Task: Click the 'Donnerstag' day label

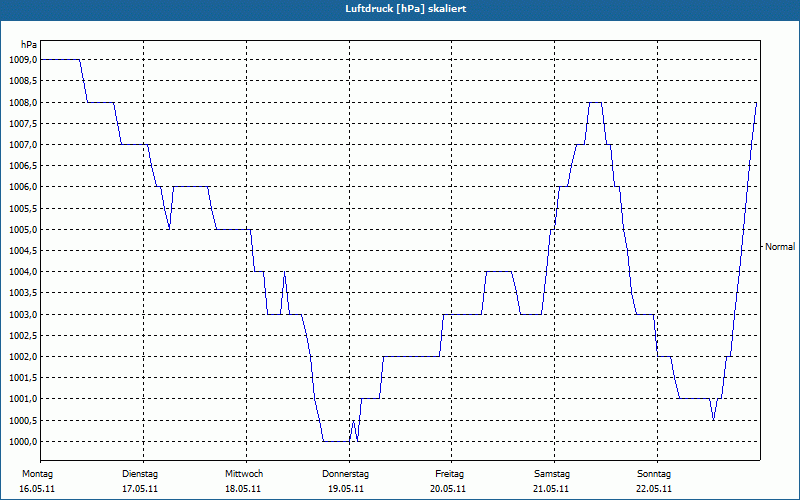Action: [345, 474]
